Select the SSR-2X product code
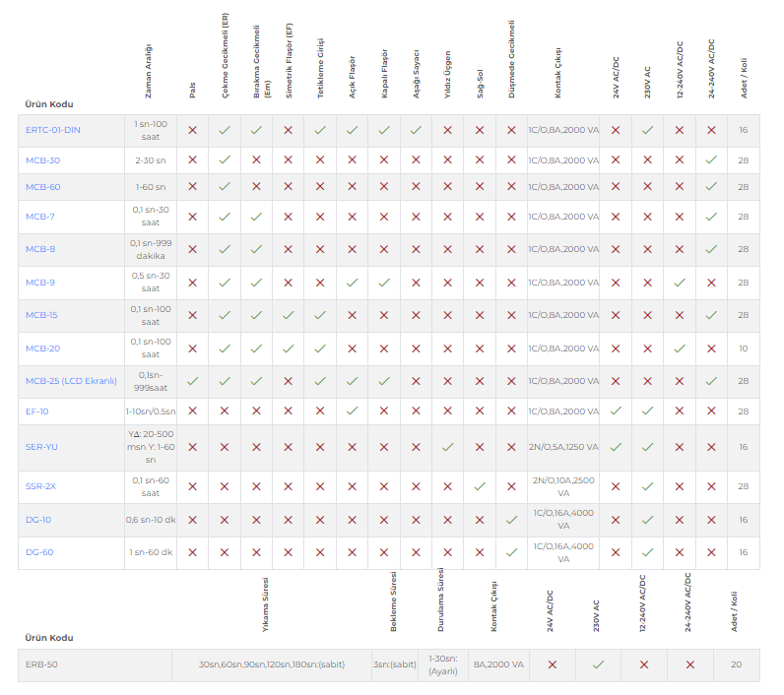 tap(42, 486)
